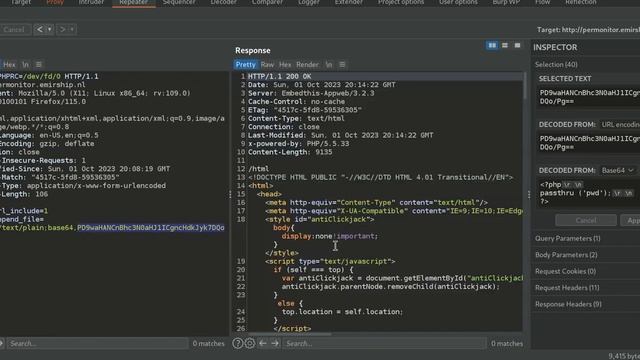640x360 pixels.
Task: Open the Sequencer tab
Action: pyautogui.click(x=179, y=2)
